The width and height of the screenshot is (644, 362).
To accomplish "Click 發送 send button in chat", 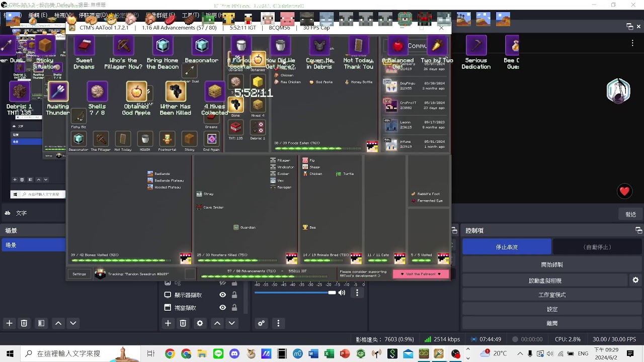I will [630, 214].
